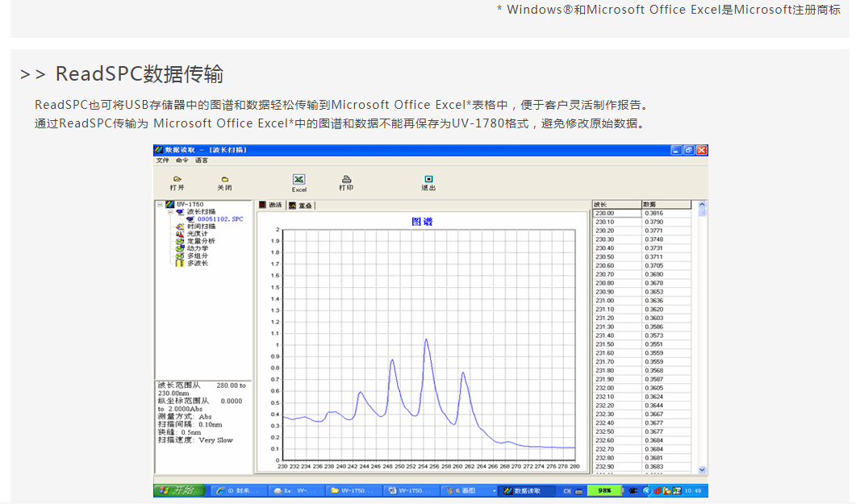Select the data cell 0.3816
Viewport: 856px width, 504px height.
tap(666, 213)
